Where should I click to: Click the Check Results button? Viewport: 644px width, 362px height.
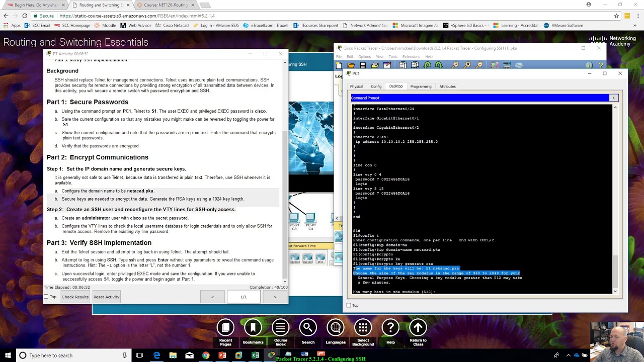click(75, 297)
